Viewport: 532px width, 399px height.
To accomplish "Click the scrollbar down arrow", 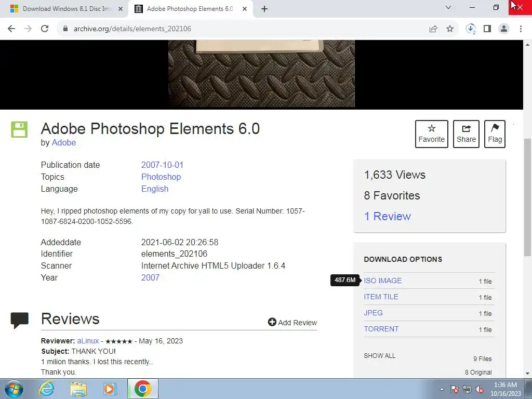I will 527,374.
